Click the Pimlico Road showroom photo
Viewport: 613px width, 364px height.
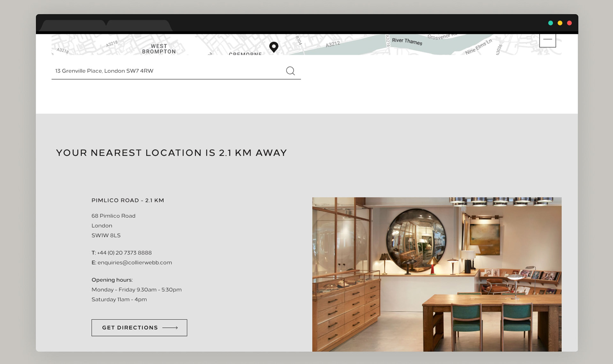(x=436, y=274)
